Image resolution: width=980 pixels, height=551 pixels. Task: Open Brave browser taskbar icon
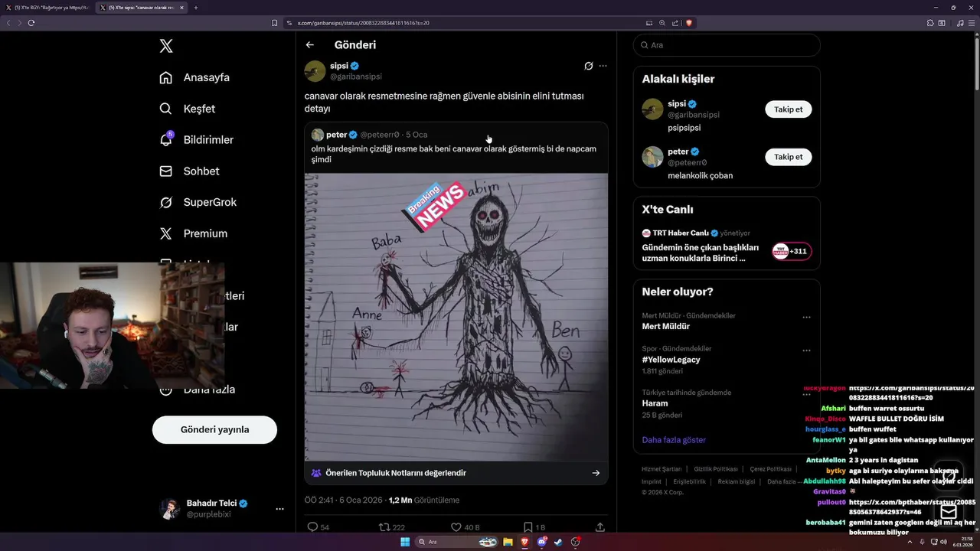pos(524,542)
